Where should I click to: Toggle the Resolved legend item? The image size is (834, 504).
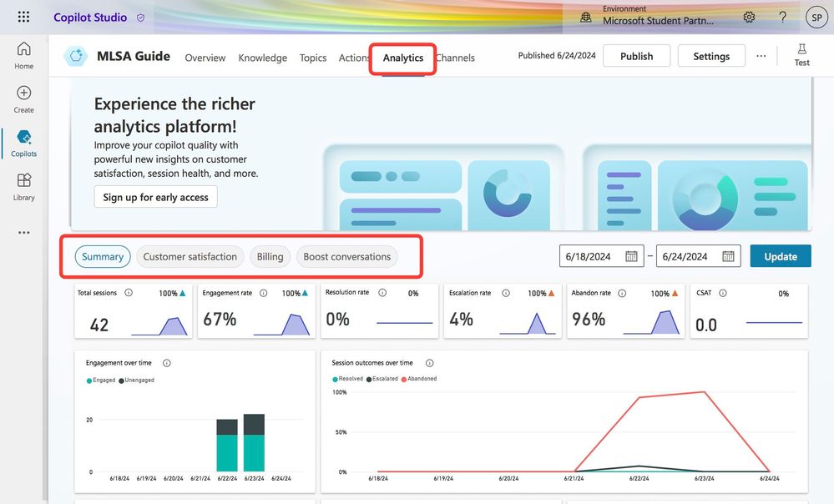348,379
